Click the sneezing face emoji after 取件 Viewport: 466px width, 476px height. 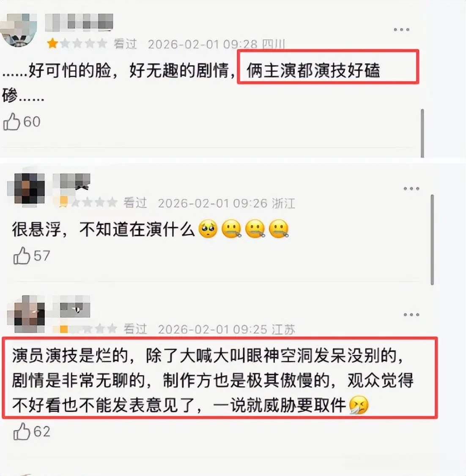click(359, 405)
